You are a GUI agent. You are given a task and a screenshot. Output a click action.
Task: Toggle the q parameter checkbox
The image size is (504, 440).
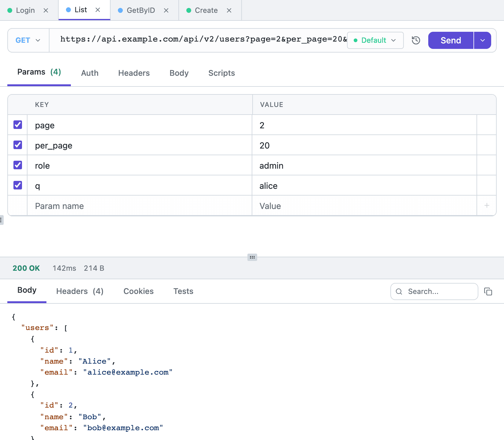click(x=18, y=185)
